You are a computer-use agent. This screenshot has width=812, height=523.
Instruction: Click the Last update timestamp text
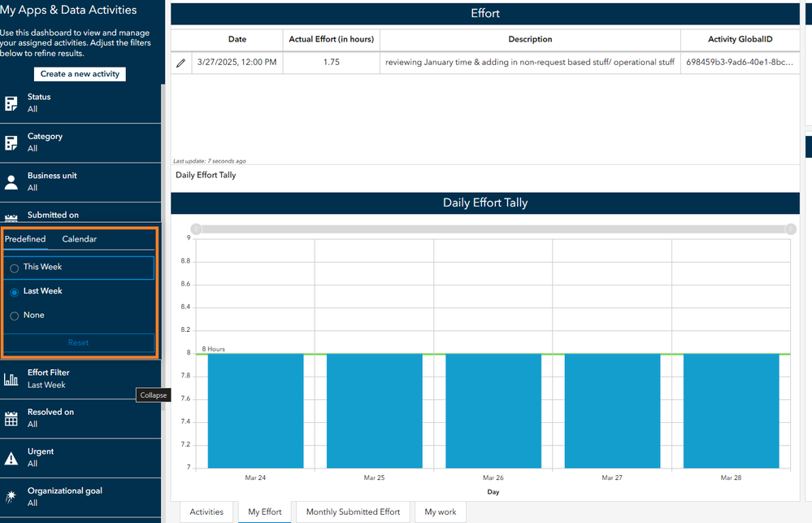(209, 161)
